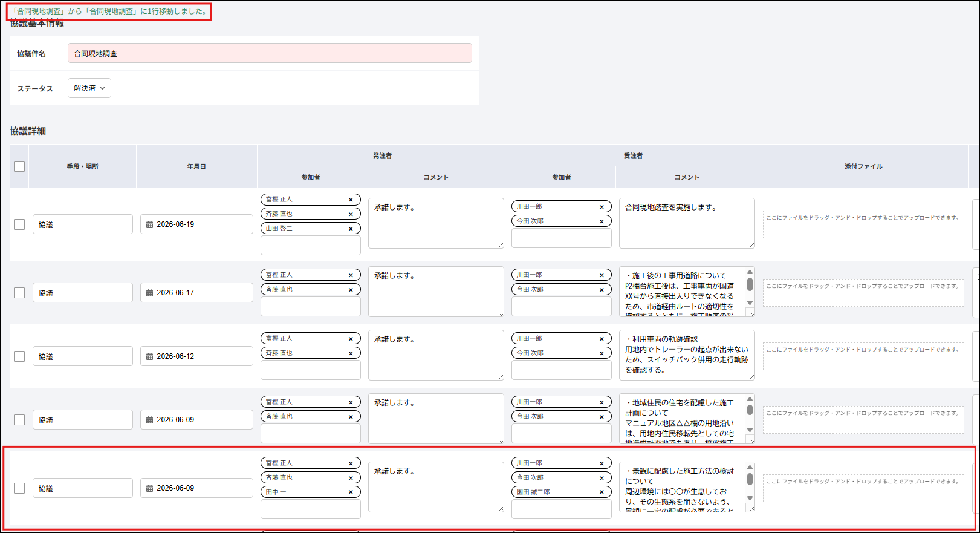The image size is (980, 533).
Task: Open calendar icon for date 2026-06-19
Action: click(150, 224)
